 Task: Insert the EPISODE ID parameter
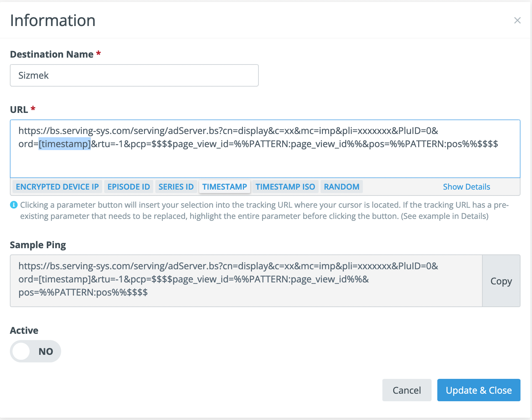129,187
